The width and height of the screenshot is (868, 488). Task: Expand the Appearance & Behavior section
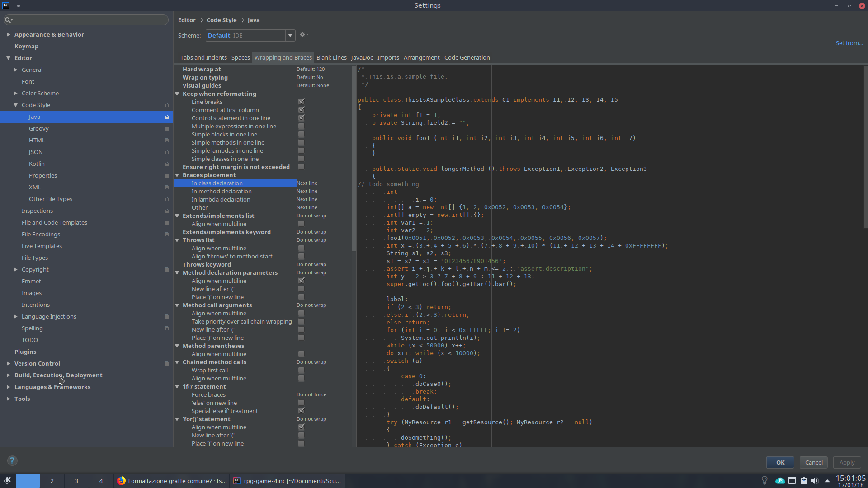click(x=8, y=34)
